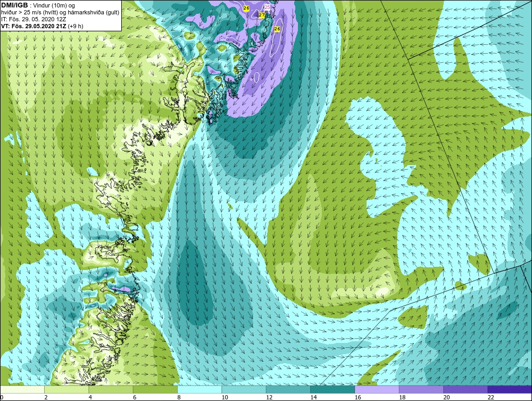Click the legend scale number 6

[x=135, y=398]
